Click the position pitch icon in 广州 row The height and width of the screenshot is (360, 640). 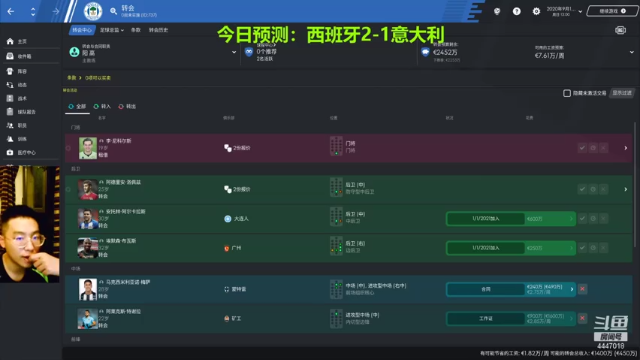(x=336, y=246)
